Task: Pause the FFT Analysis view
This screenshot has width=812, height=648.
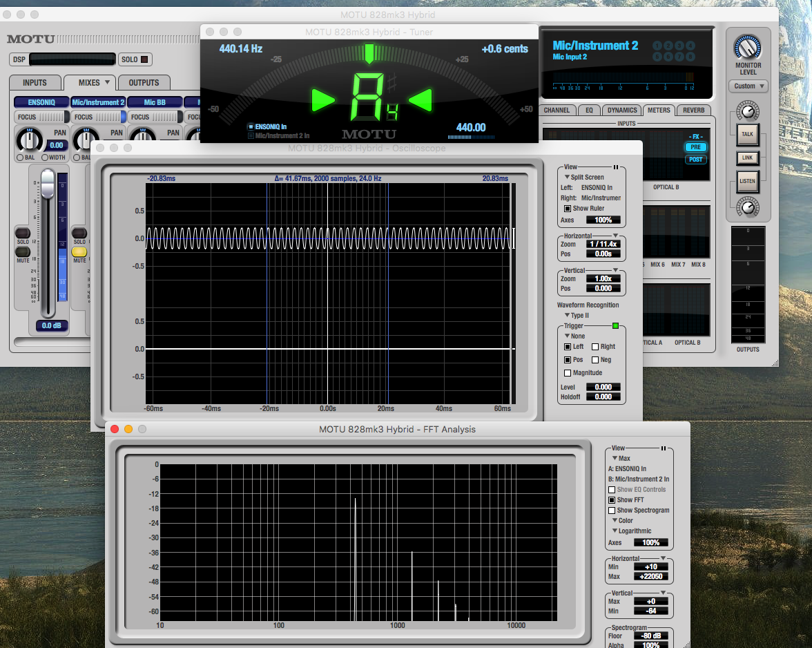Action: pos(663,448)
